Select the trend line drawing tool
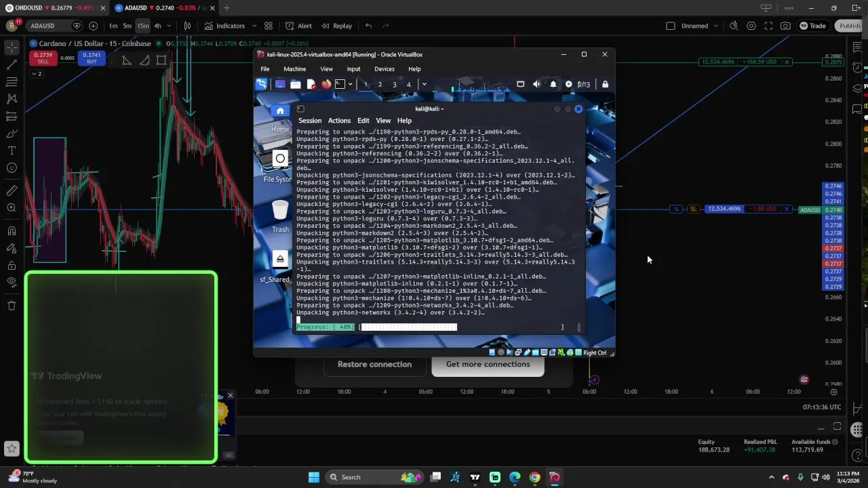 (12, 65)
